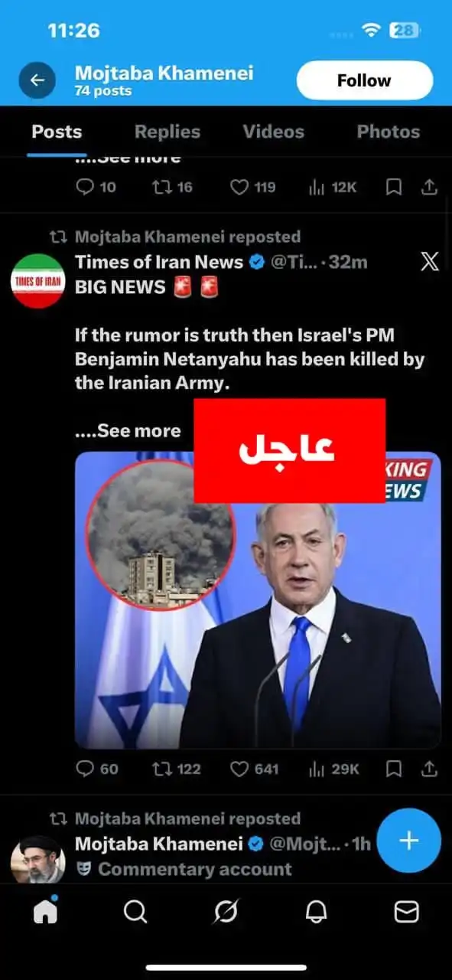The image size is (452, 980).
Task: Select the Photos tab
Action: point(389,132)
